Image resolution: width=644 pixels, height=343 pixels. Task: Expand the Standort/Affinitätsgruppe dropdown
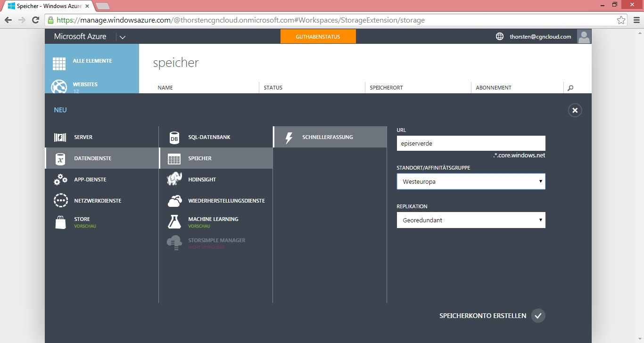point(471,181)
